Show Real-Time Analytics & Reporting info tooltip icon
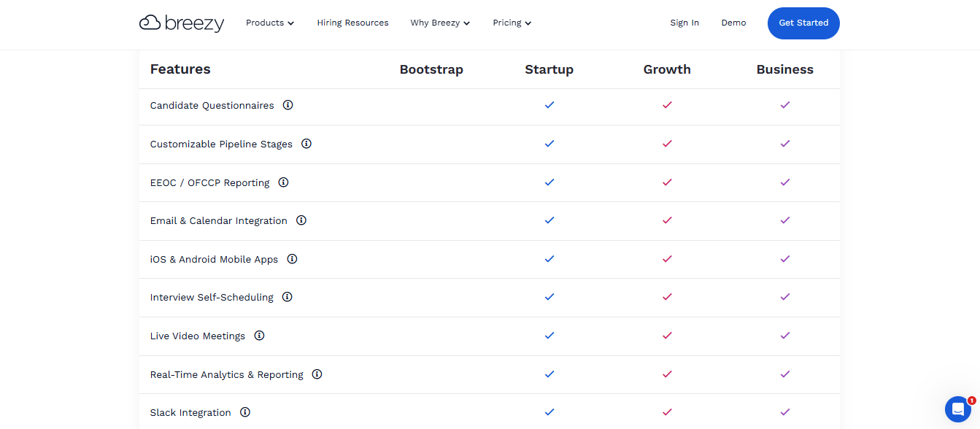This screenshot has height=429, width=980. [317, 374]
